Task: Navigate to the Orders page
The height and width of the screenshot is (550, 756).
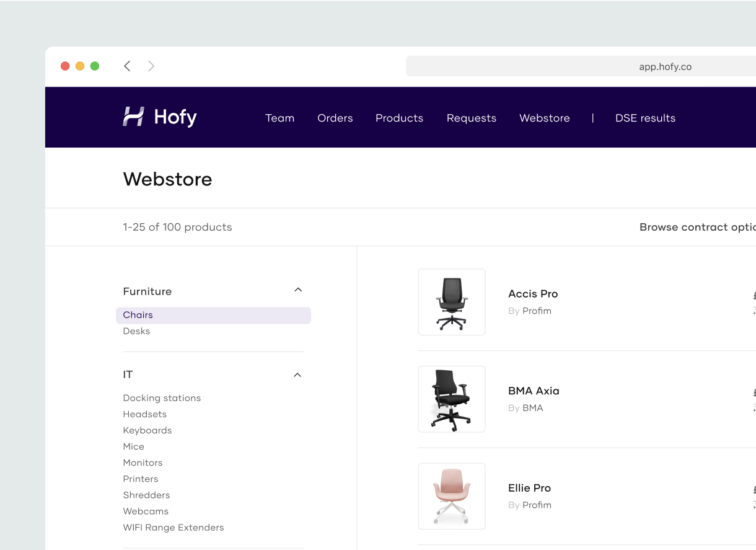Action: [335, 118]
